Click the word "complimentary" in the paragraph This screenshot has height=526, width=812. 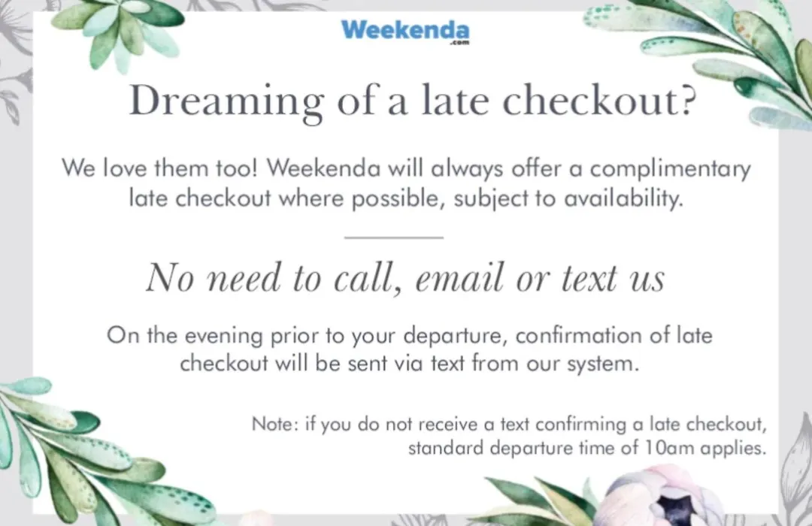click(670, 170)
